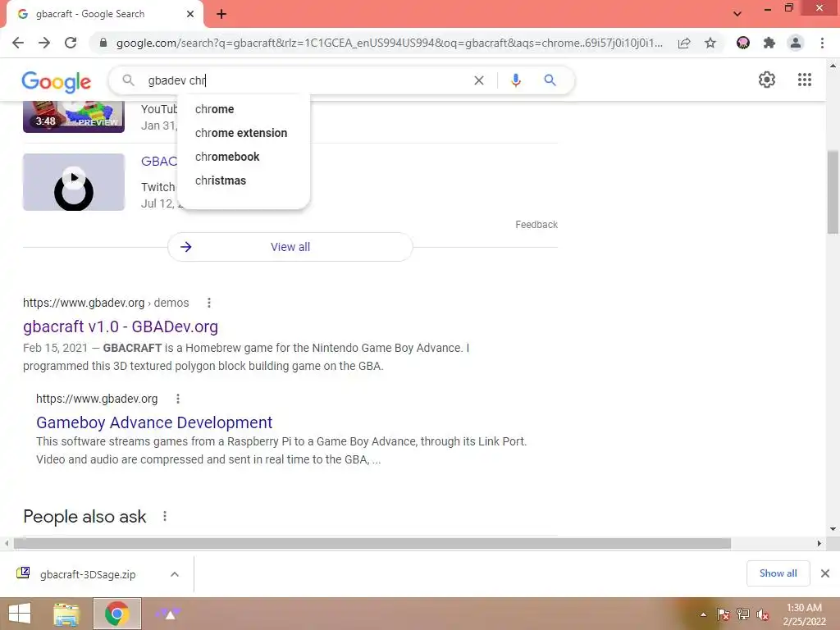
Task: Bookmark this page with the star
Action: click(x=710, y=43)
